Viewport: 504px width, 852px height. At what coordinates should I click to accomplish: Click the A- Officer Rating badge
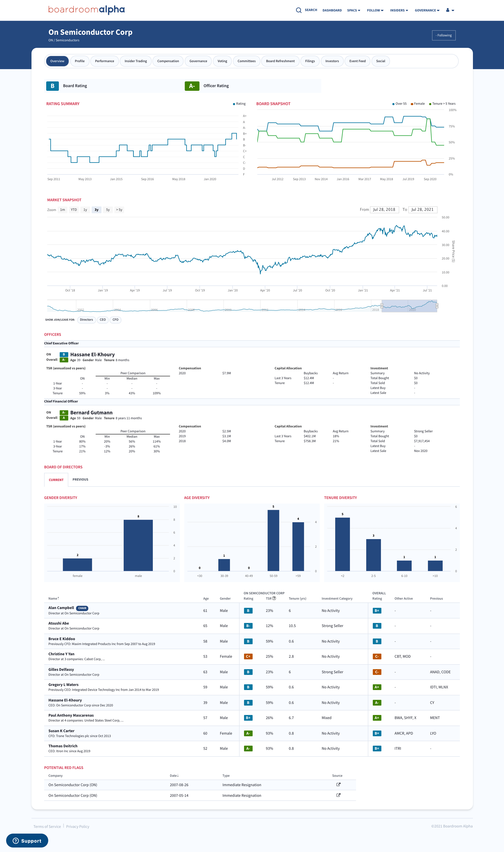coord(192,86)
